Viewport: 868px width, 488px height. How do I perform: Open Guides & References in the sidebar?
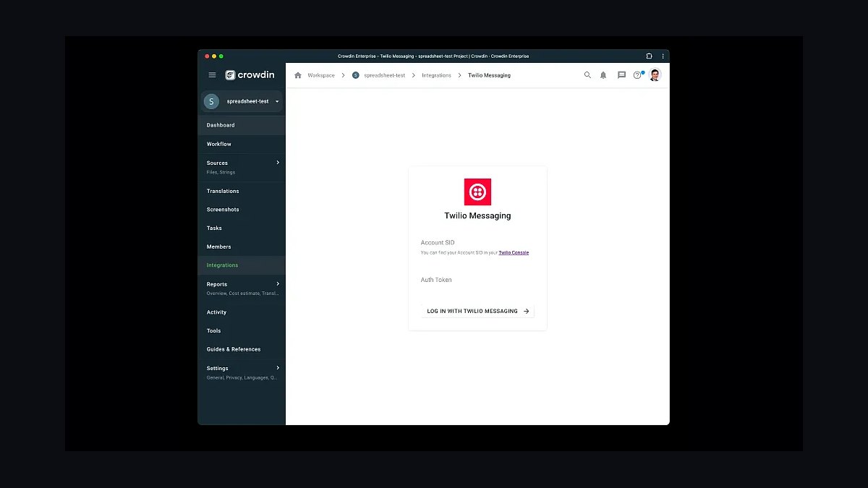pos(242,349)
